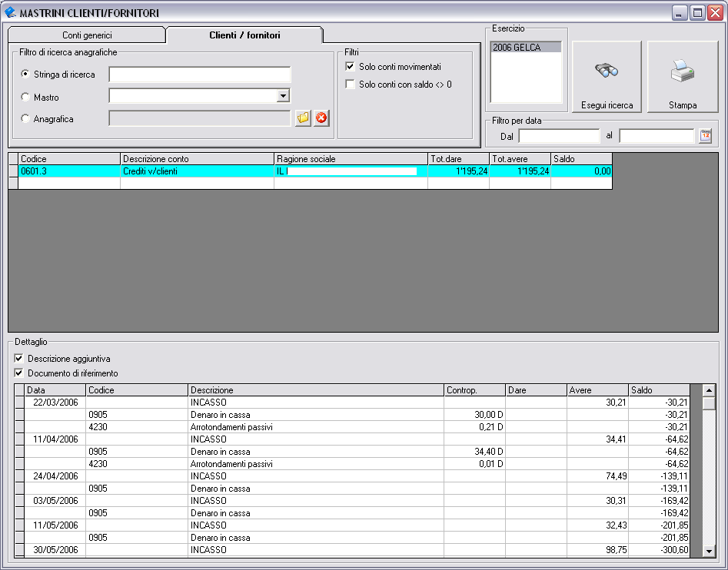The image size is (728, 570).
Task: Select the Clienti / fornitori tab
Action: coord(244,35)
